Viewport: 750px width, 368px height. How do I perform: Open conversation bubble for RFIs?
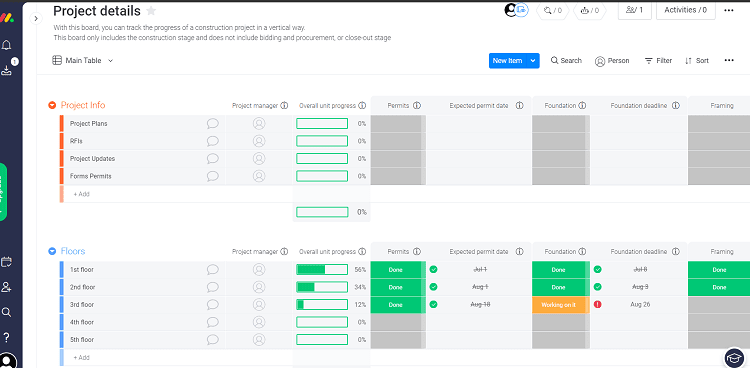pyautogui.click(x=212, y=141)
